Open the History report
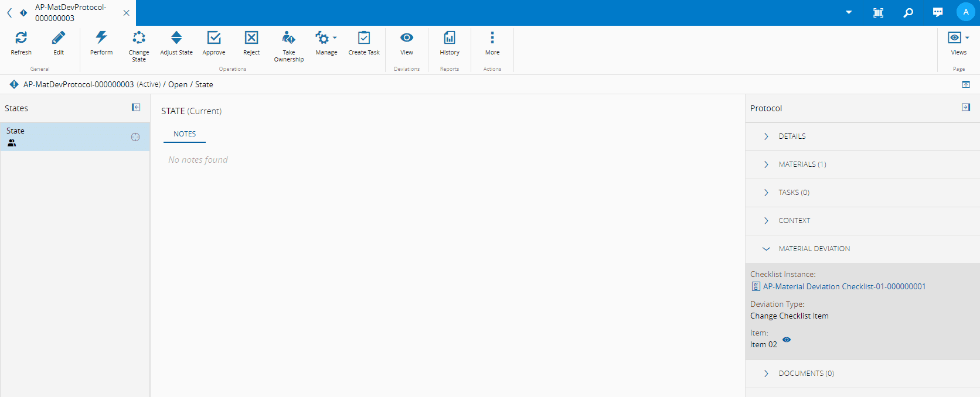Viewport: 980px width, 397px height. (450, 39)
